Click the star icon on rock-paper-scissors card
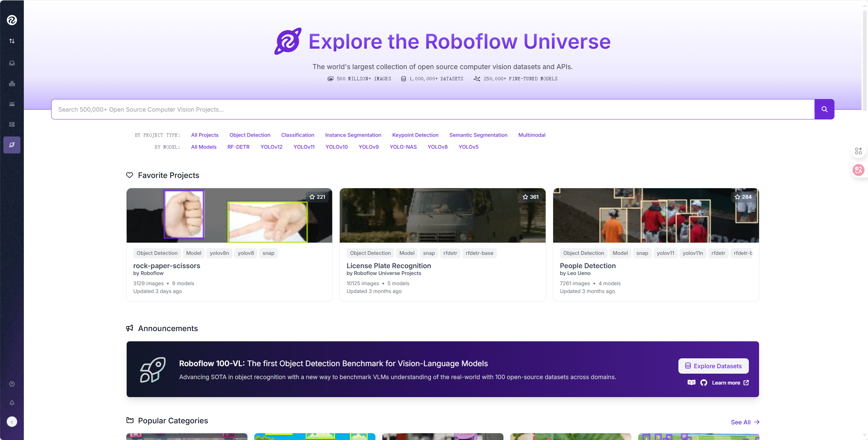This screenshot has width=868, height=440. coord(312,197)
